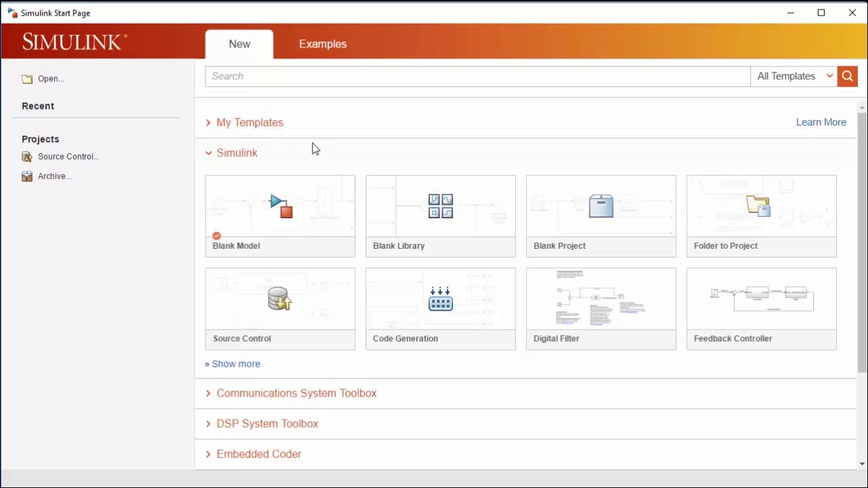
Task: Select the Digital Filter label
Action: [x=556, y=339]
